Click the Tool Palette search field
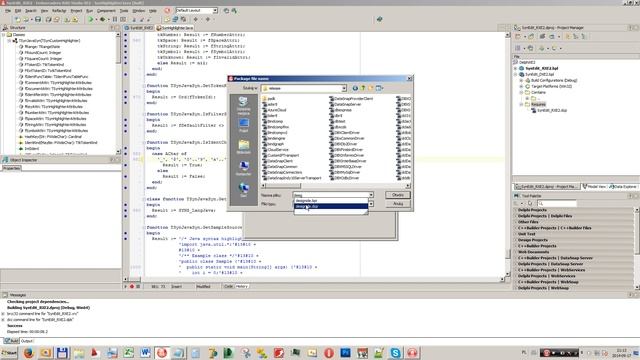Screen dimensions: 640x360 [556, 203]
